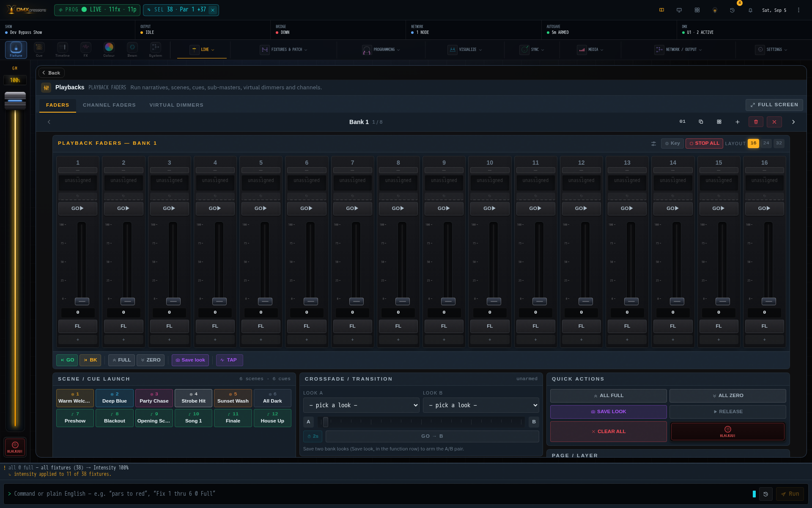The image size is (812, 508).
Task: Click the monitor icon in top bar
Action: coord(679,10)
